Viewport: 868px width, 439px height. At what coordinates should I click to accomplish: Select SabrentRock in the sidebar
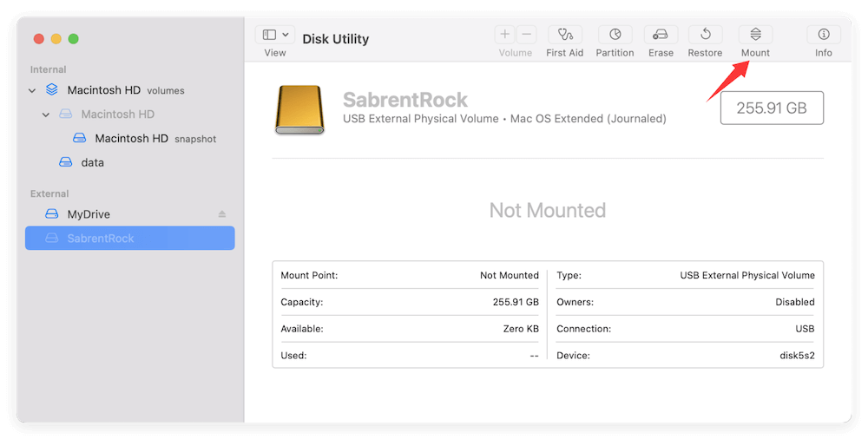click(130, 238)
